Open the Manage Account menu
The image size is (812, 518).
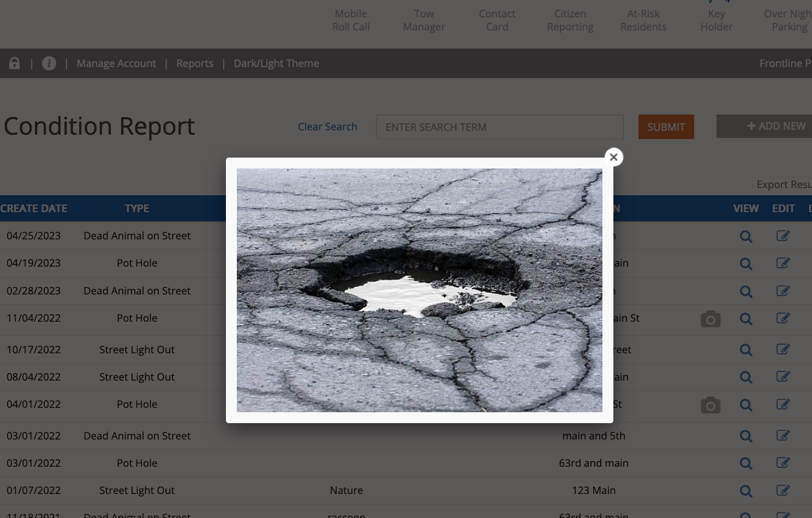tap(116, 63)
